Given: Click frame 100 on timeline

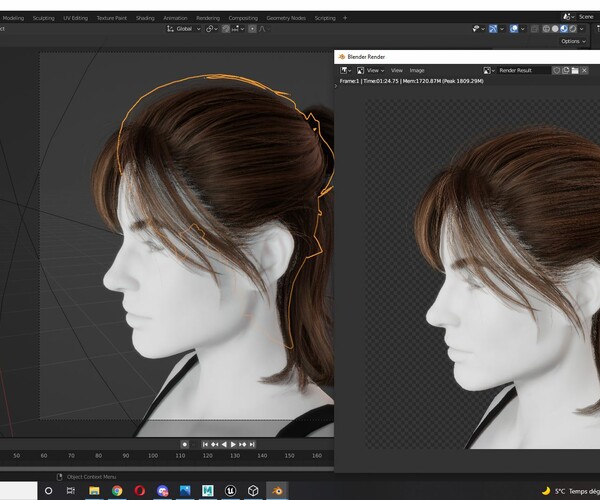Looking at the screenshot, I should point(153,456).
